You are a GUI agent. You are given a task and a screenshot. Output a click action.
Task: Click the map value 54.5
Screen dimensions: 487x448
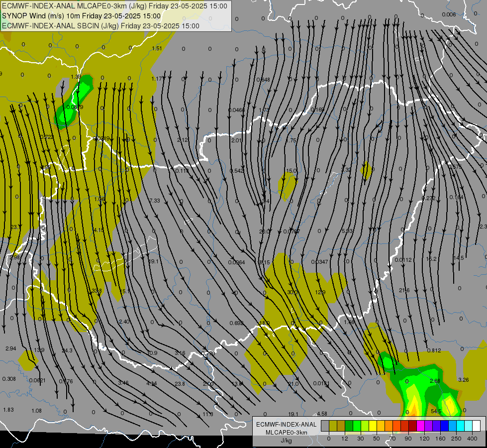[436, 411]
